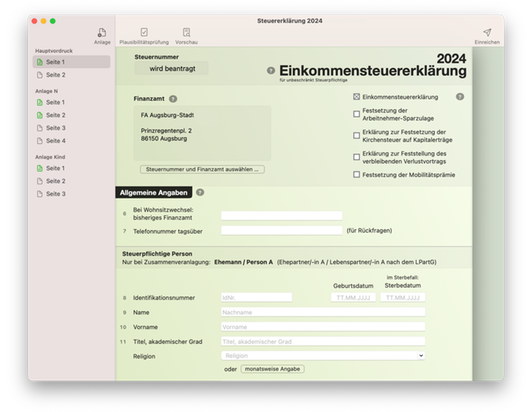Viewport: 532px width, 412px height.
Task: Click the Identifikationsnummer input field
Action: point(256,297)
